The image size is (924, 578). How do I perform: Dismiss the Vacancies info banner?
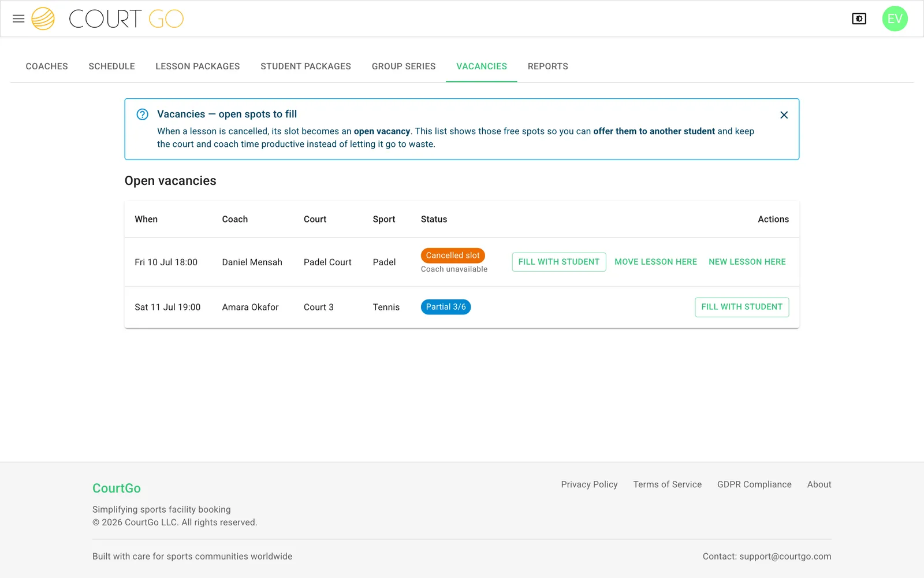[x=784, y=115]
